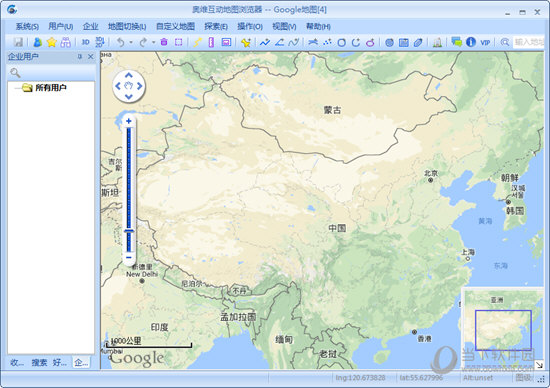Open the 企业 menu
Screen dimensions: 550x388
tap(90, 26)
